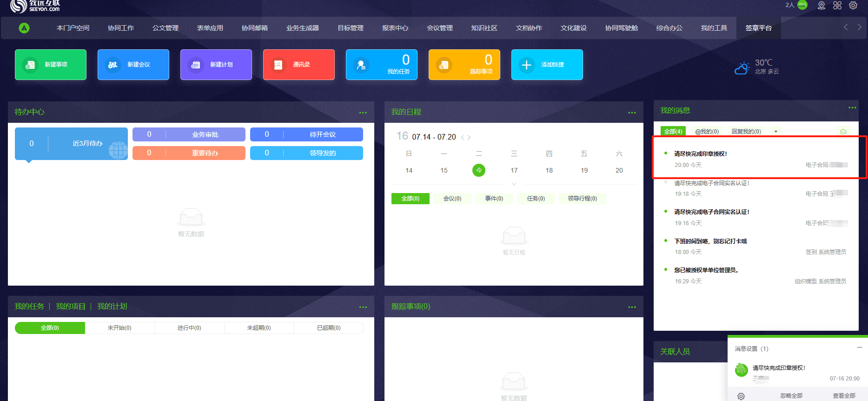Open the top-right settings gear

point(853,5)
